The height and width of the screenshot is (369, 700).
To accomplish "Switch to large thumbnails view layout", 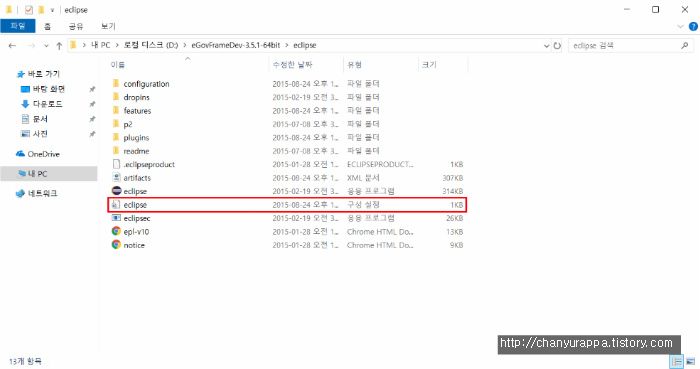I will pyautogui.click(x=691, y=361).
